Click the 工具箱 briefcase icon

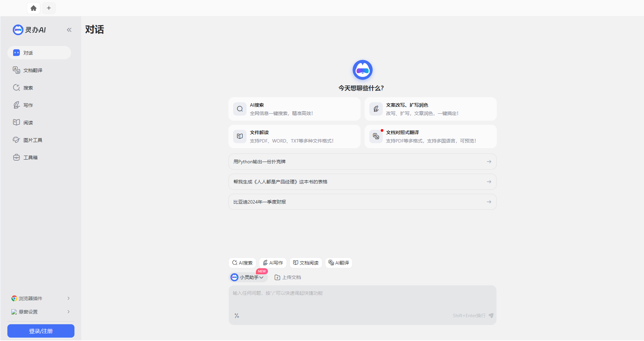[16, 157]
